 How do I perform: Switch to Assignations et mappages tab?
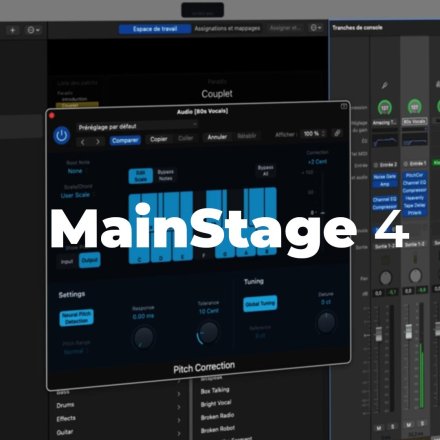[227, 28]
